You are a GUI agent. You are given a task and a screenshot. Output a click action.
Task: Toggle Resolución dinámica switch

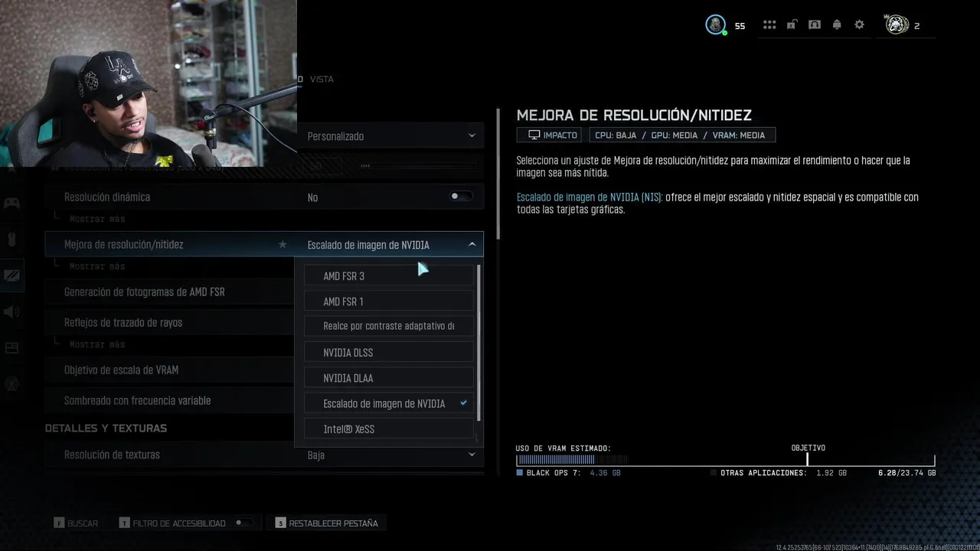click(x=461, y=197)
